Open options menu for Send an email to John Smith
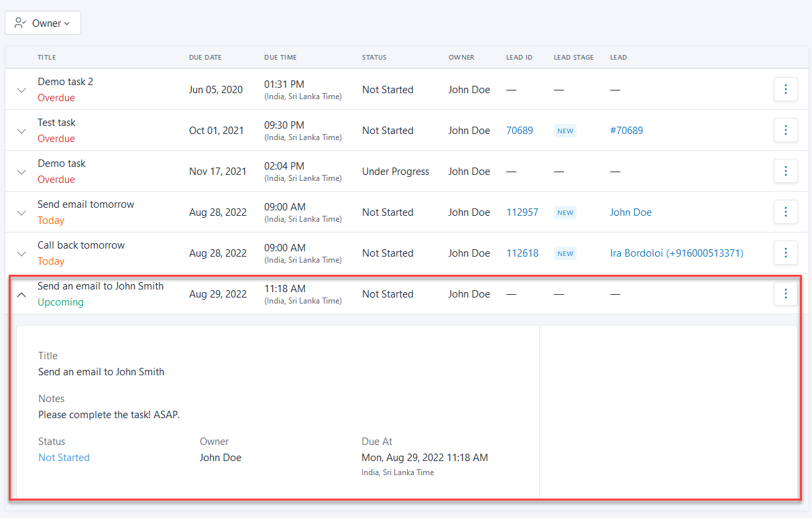The image size is (812, 518). coord(785,294)
